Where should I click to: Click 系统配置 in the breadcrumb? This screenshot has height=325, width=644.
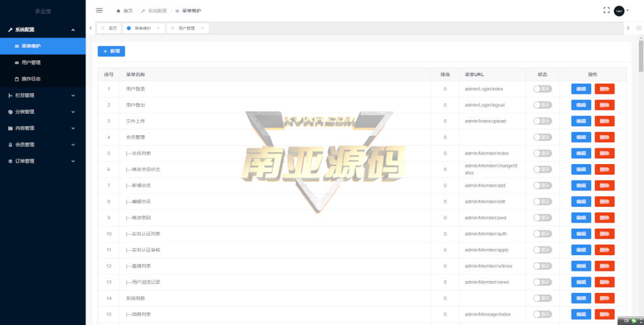[x=157, y=11]
